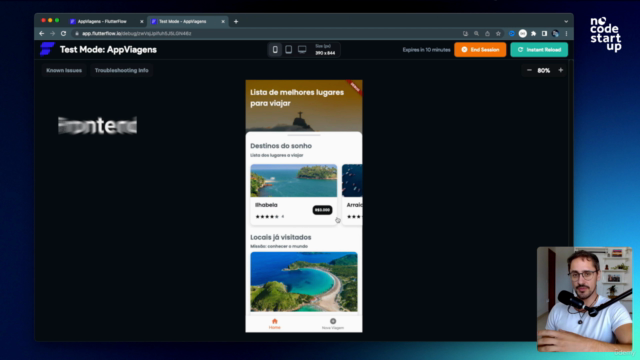Open the Arraial destination card

[352, 194]
